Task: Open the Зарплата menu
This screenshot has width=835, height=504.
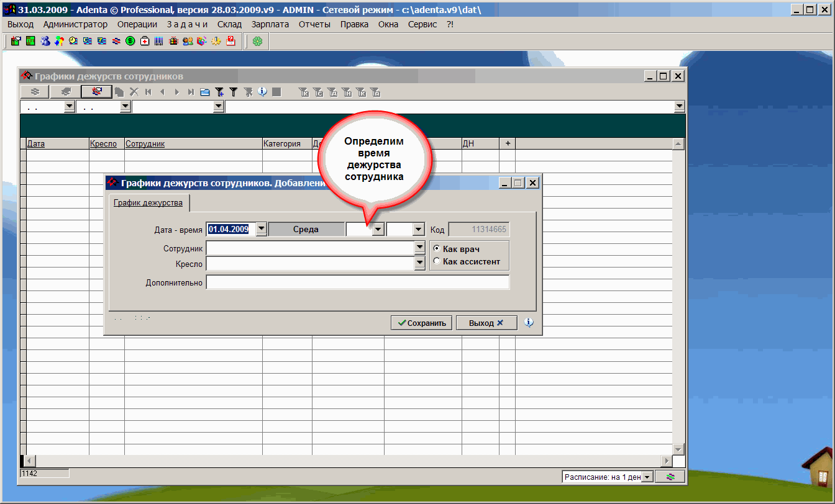Action: (270, 24)
